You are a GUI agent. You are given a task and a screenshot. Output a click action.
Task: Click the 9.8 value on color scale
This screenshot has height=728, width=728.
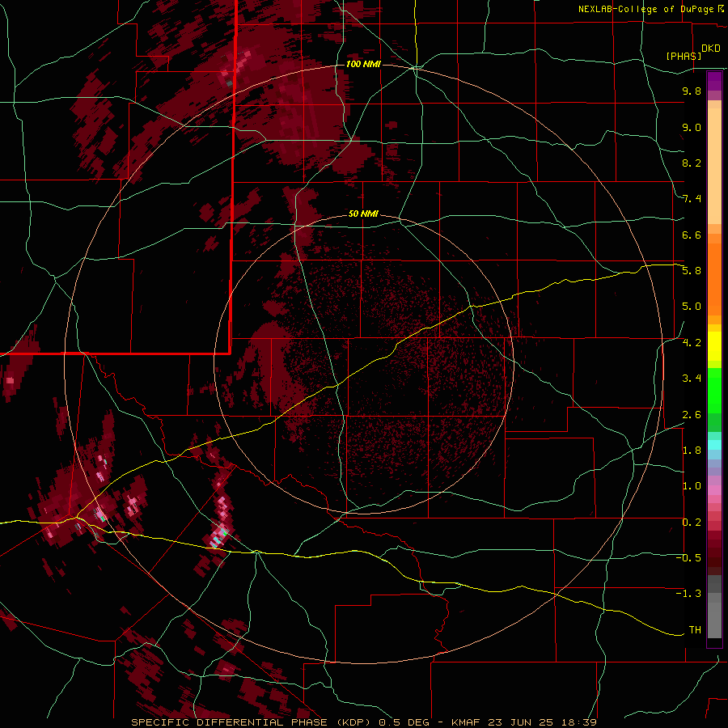[692, 91]
